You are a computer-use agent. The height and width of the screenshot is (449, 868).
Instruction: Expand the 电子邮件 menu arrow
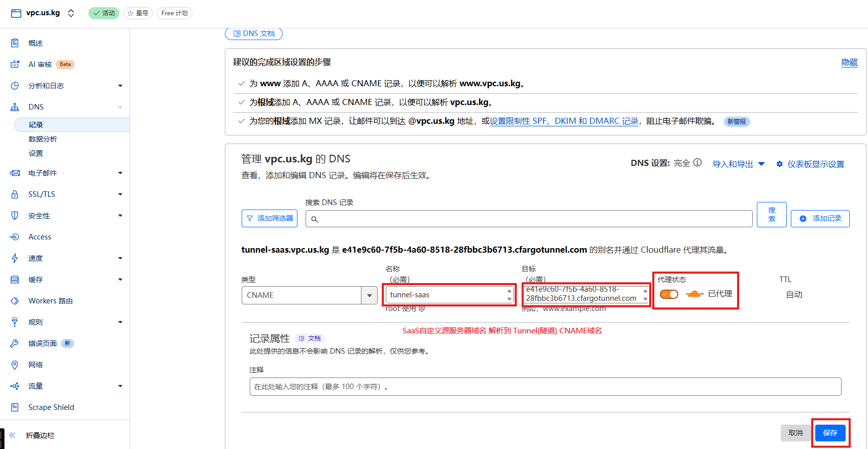coord(120,173)
